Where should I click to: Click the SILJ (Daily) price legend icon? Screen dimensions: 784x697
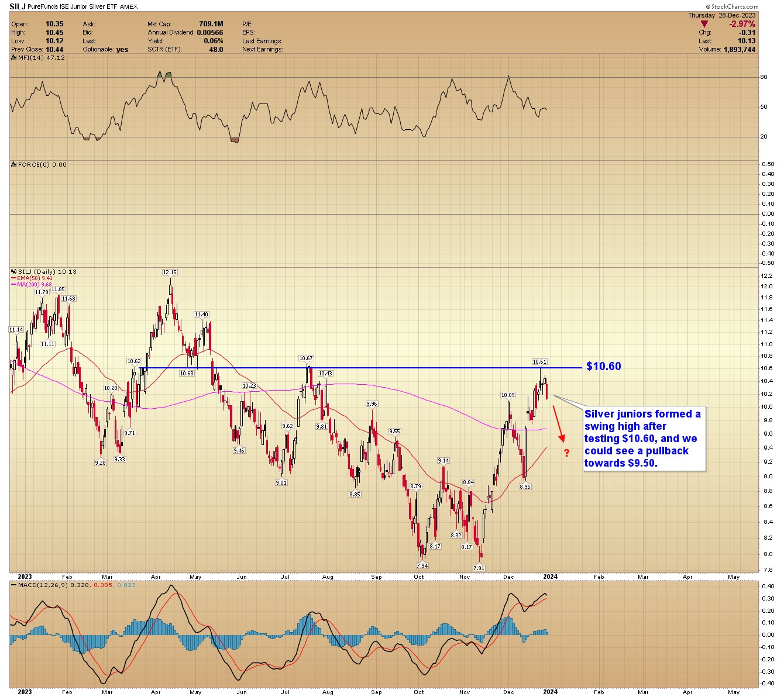pyautogui.click(x=15, y=272)
